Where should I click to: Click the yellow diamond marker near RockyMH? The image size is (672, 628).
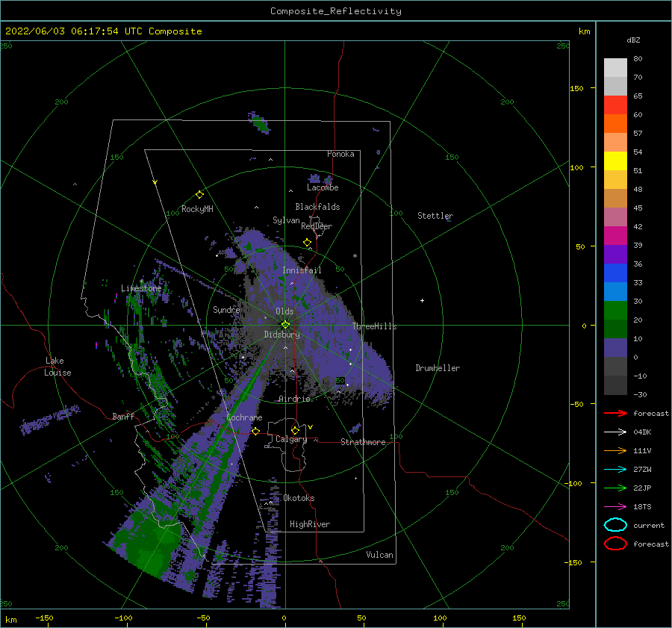[x=199, y=195]
